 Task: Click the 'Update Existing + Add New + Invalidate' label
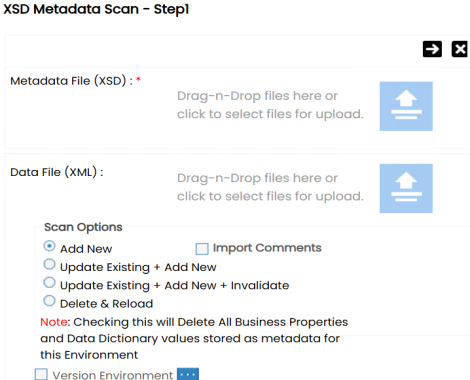pos(174,286)
